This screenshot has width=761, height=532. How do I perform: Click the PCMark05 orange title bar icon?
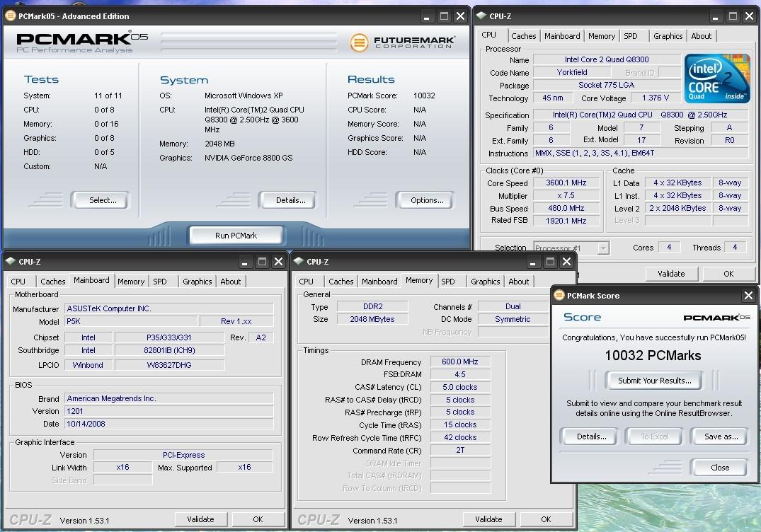click(x=10, y=16)
